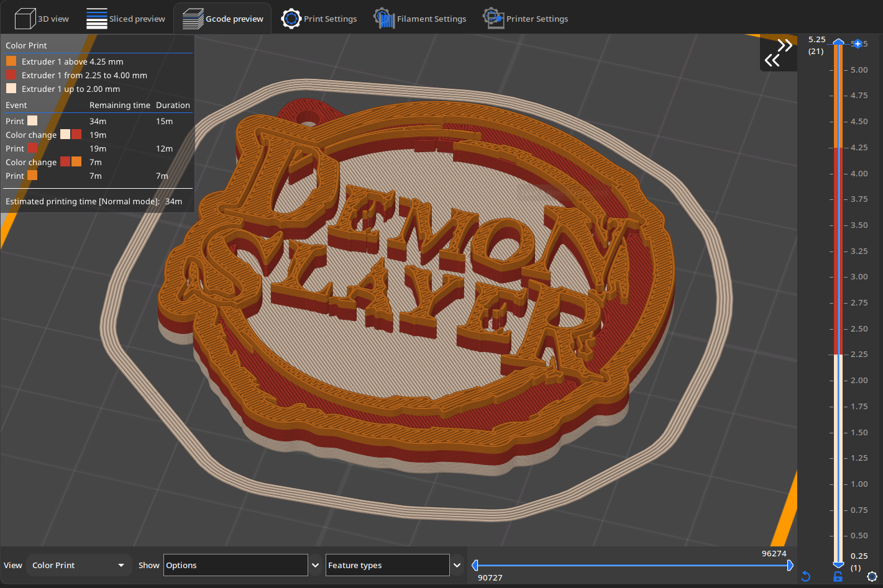Click the 3.50 mark on the layer ruler
This screenshot has height=588, width=883.
(x=859, y=225)
